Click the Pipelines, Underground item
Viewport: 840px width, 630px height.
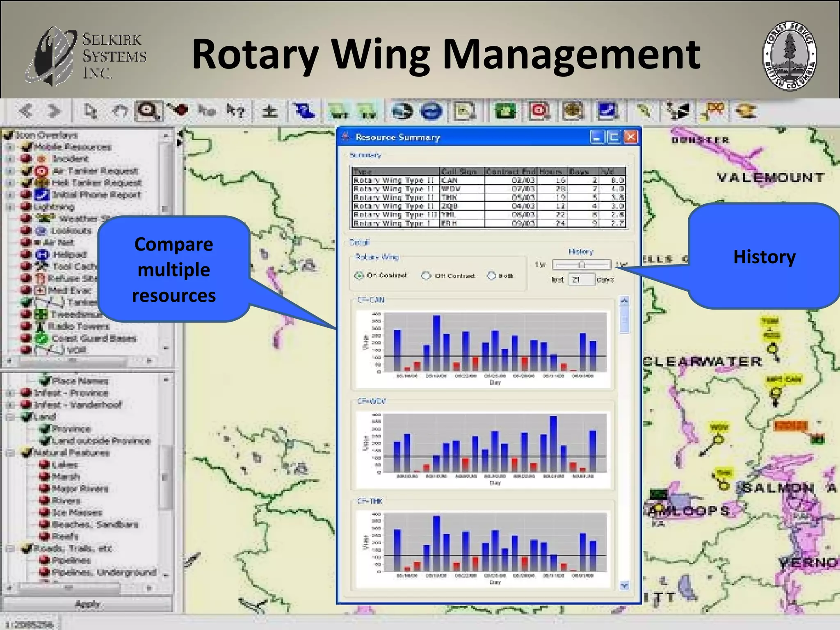pyautogui.click(x=104, y=572)
